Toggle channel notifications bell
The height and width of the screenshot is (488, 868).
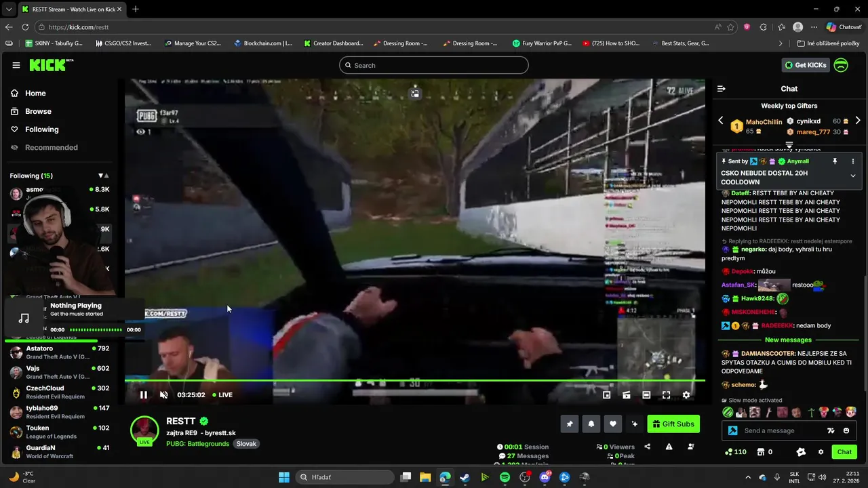[x=591, y=424]
